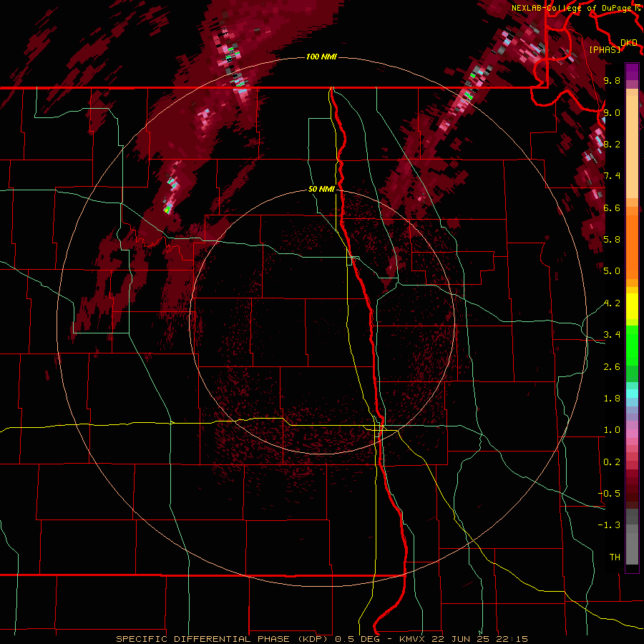
Task: Click the cyan band of the color bar
Action: 632,394
